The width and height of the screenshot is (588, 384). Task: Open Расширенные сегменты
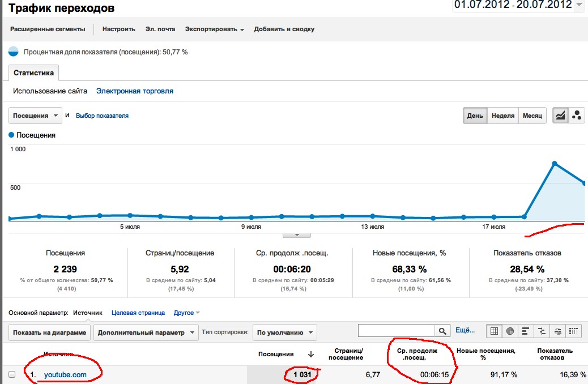coord(48,29)
